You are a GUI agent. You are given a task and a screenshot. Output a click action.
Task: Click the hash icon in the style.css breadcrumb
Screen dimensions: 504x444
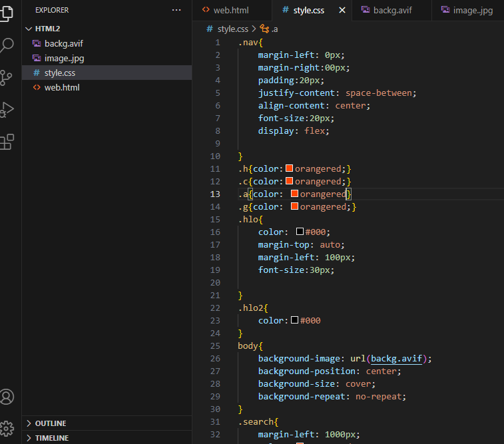pyautogui.click(x=210, y=29)
